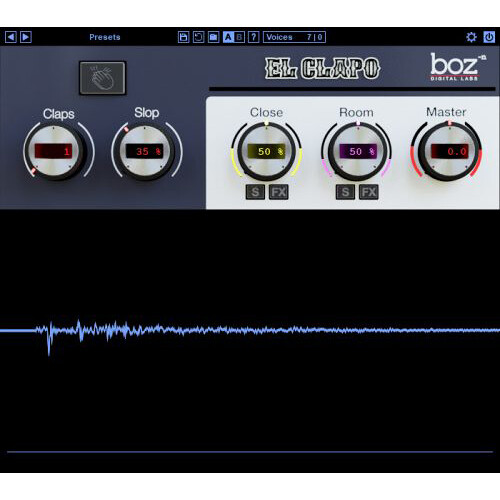
Task: Switch to the A state
Action: [228, 37]
